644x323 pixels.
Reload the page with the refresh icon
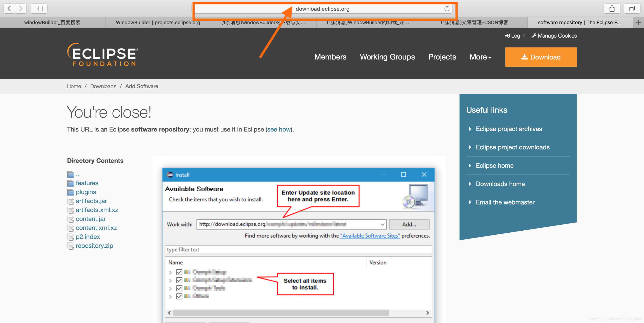pos(447,9)
